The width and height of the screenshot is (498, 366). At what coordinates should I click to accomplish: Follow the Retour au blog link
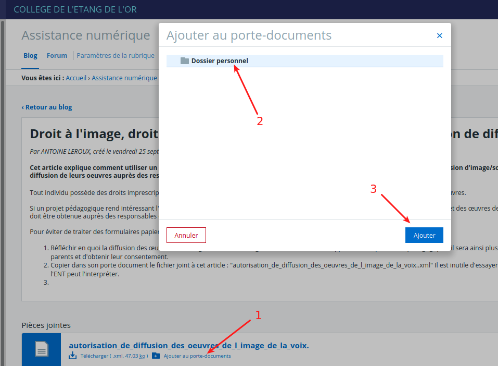[x=47, y=107]
